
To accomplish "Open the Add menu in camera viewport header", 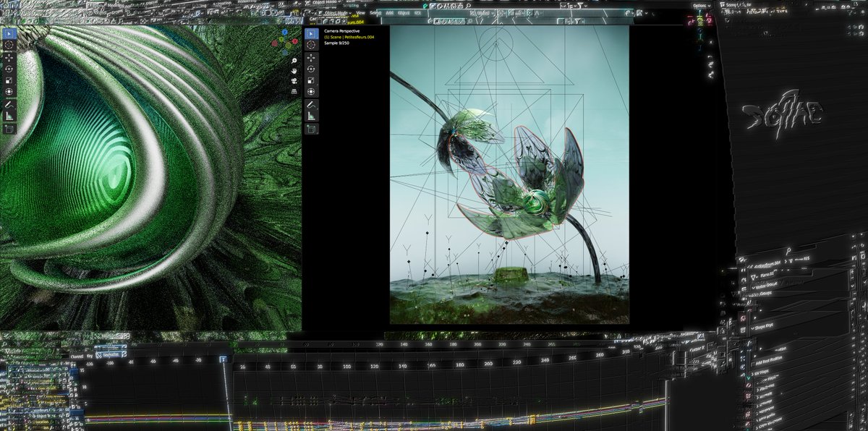I will [x=389, y=13].
